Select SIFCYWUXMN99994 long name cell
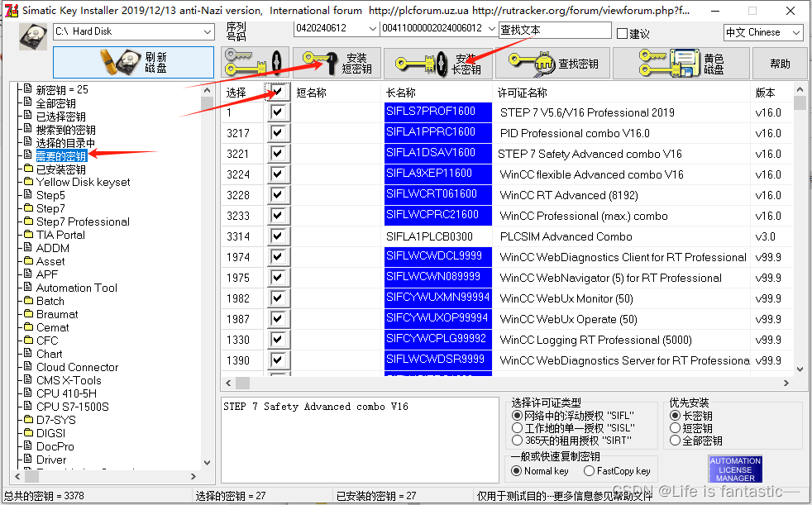Viewport: 812px width, 505px height. (438, 298)
